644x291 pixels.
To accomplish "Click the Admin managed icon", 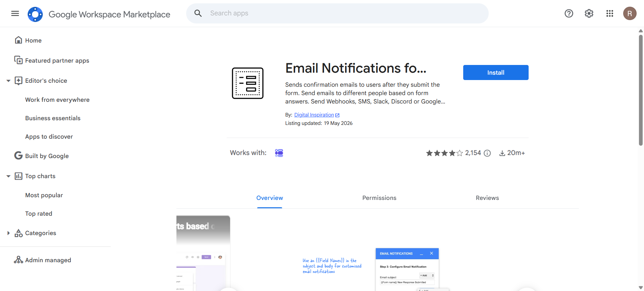I will pyautogui.click(x=18, y=260).
